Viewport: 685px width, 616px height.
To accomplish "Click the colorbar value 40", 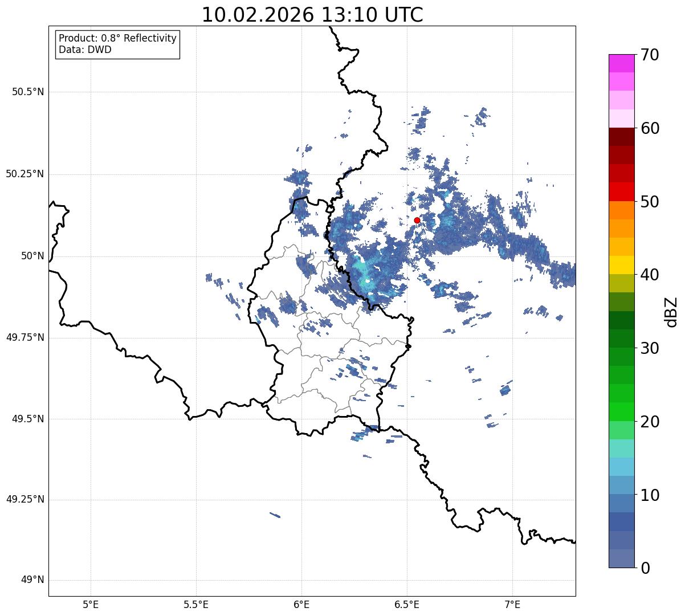I will 649,275.
